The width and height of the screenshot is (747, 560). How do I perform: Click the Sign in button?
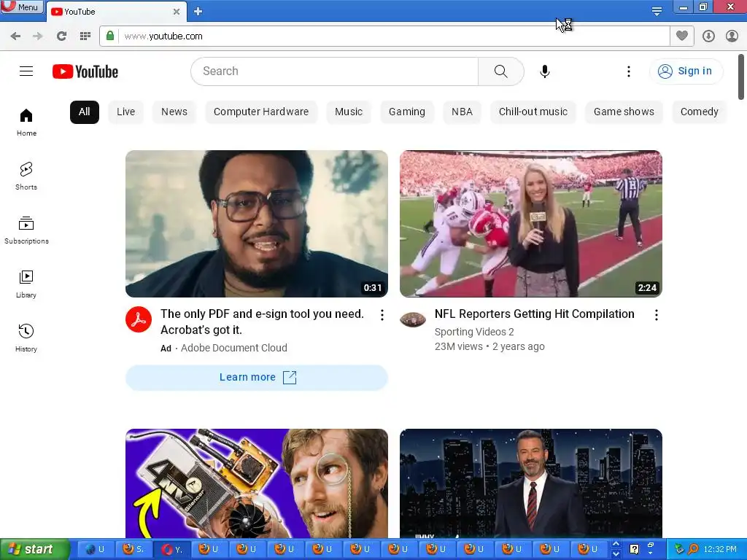tap(686, 71)
